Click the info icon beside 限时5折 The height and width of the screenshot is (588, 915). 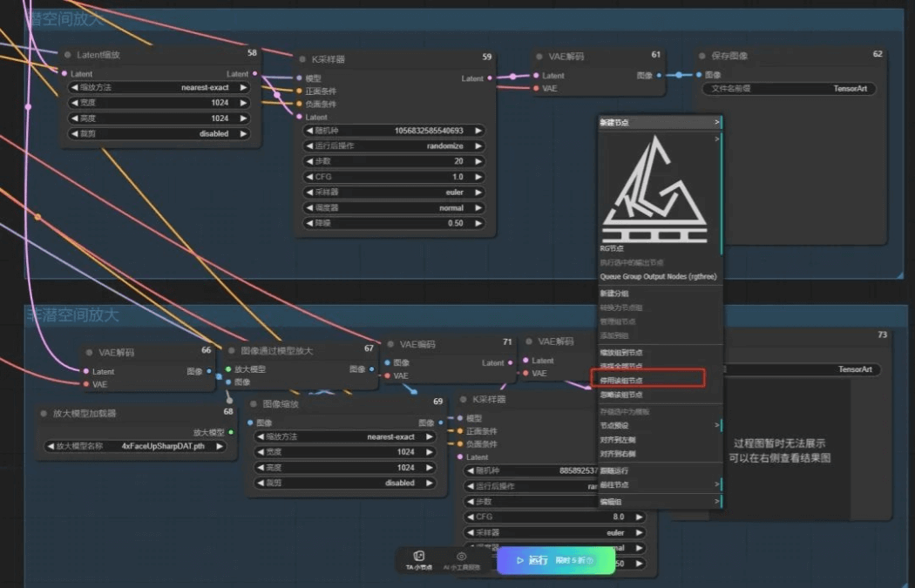point(590,561)
